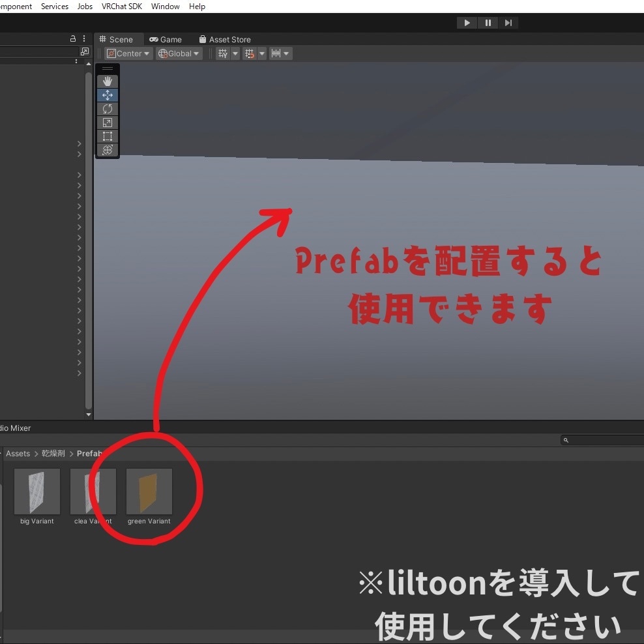Toggle the grid visibility icon
Viewport: 644px width, 644px height.
pos(223,53)
